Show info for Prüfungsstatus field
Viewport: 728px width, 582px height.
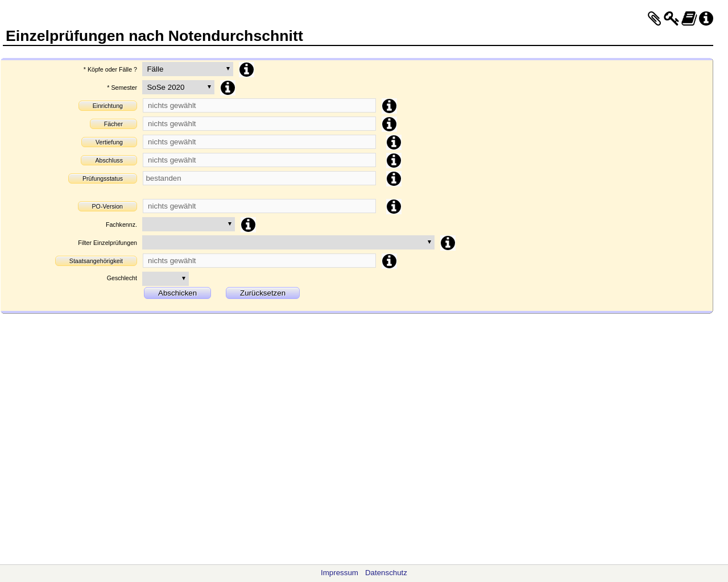tap(394, 178)
